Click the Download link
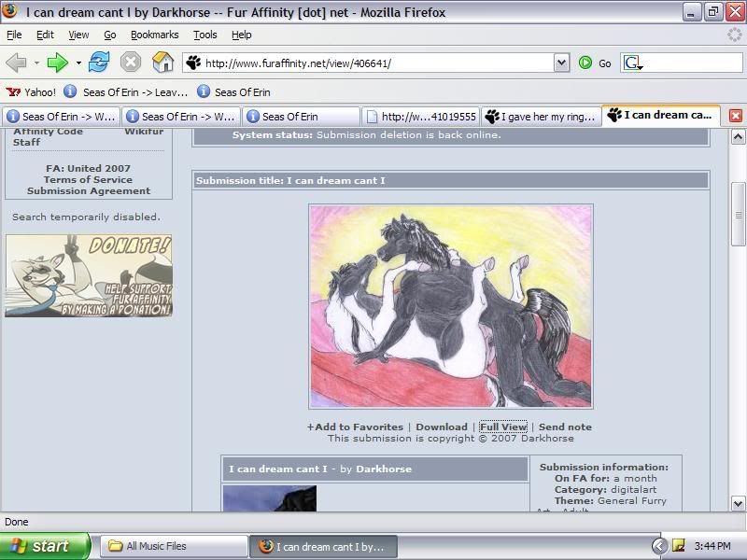The image size is (747, 560). (x=441, y=427)
